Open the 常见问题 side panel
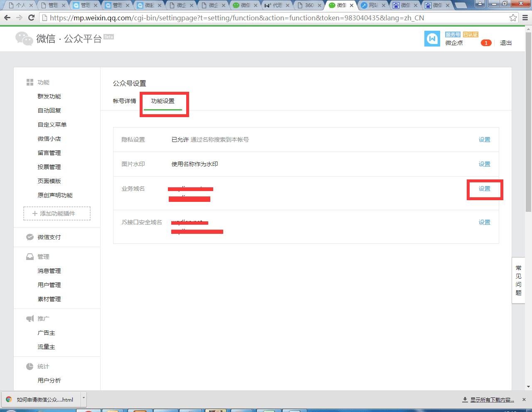This screenshot has height=412, width=532. (x=518, y=280)
